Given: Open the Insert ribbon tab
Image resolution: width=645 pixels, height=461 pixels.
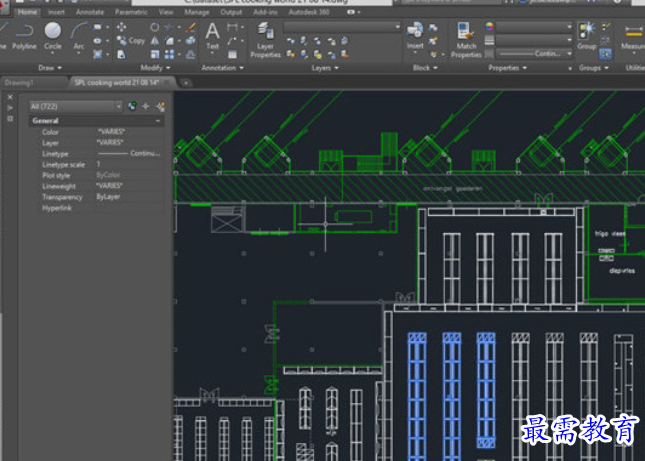Looking at the screenshot, I should click(56, 12).
